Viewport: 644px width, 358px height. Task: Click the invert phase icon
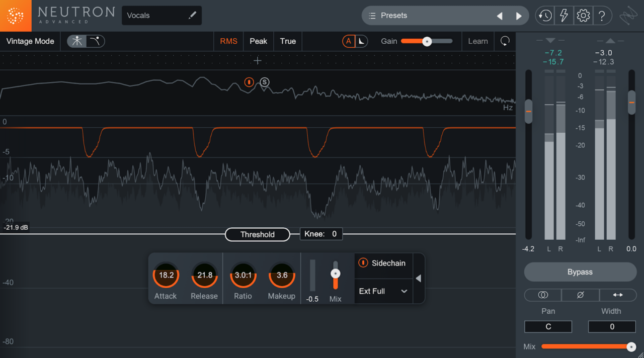580,295
